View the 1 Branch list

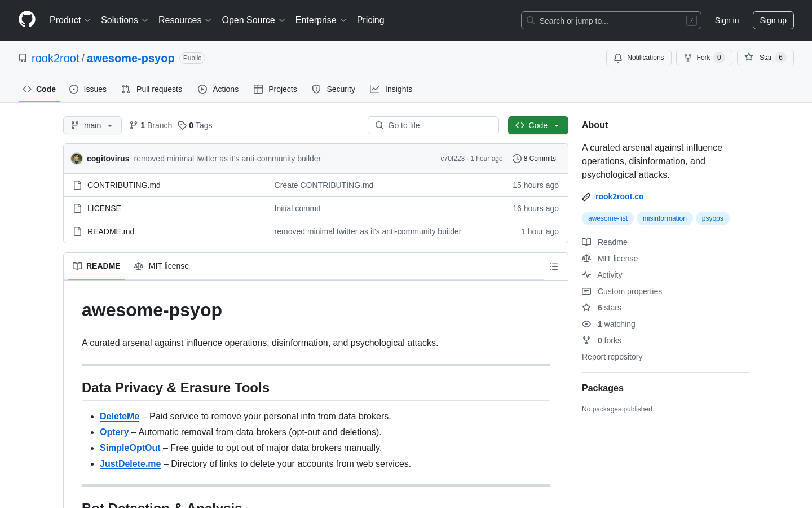coord(151,125)
